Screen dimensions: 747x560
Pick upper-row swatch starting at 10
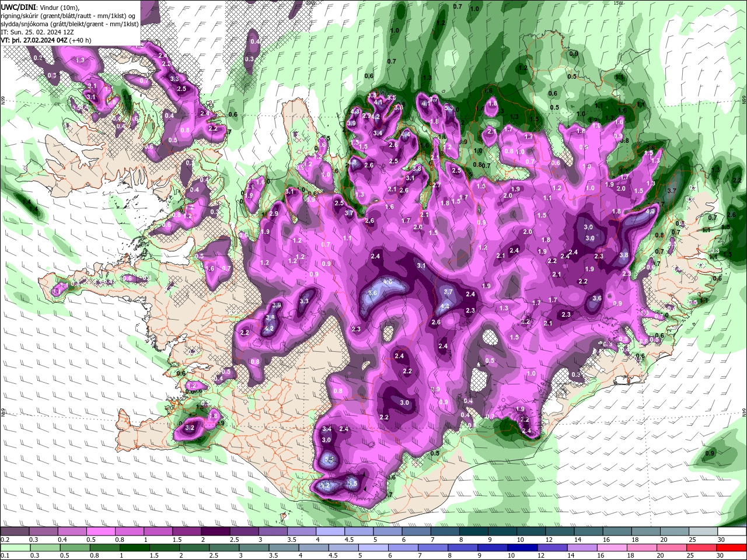click(530, 531)
